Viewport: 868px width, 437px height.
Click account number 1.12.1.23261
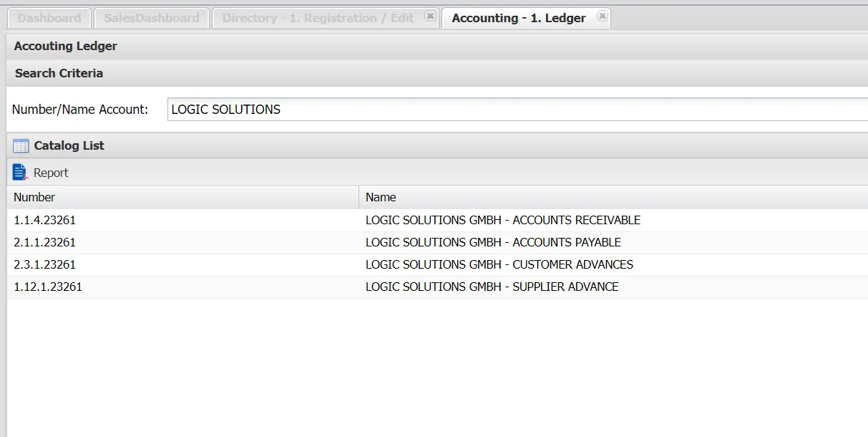tap(48, 287)
